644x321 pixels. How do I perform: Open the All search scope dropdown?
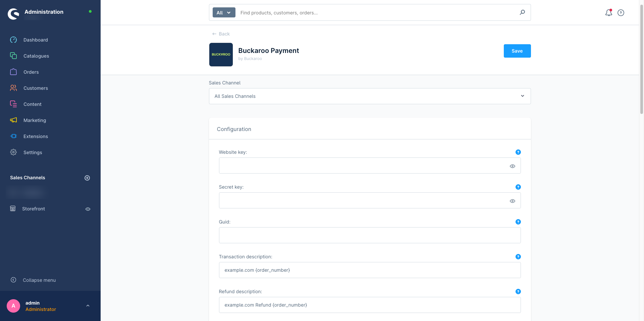click(224, 13)
